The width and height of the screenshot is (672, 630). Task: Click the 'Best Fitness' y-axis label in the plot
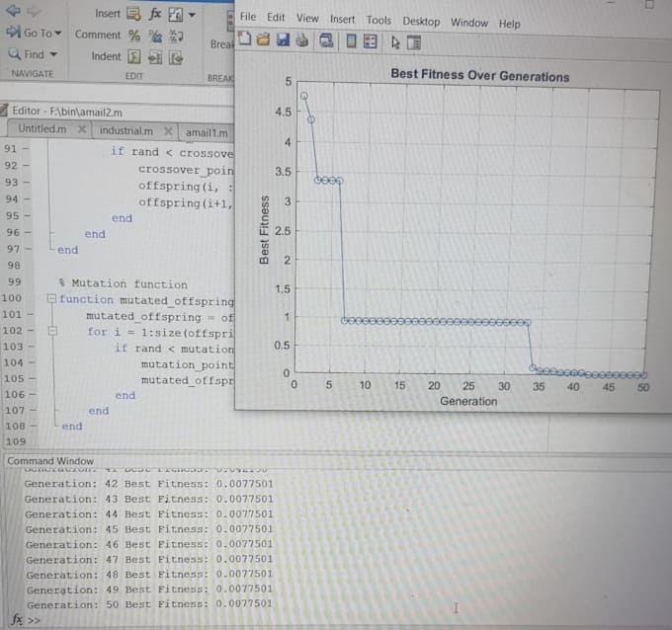(x=264, y=230)
